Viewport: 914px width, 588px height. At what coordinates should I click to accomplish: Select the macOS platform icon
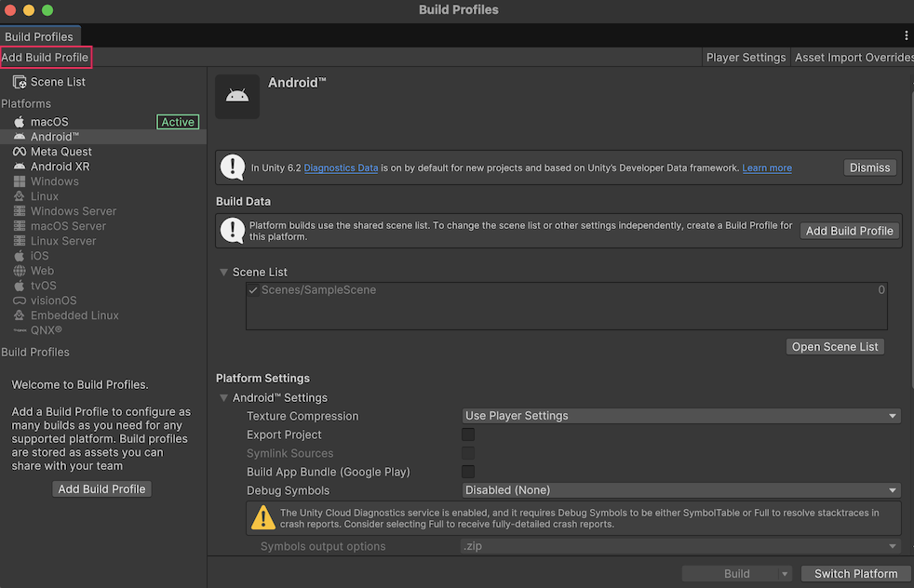[19, 122]
